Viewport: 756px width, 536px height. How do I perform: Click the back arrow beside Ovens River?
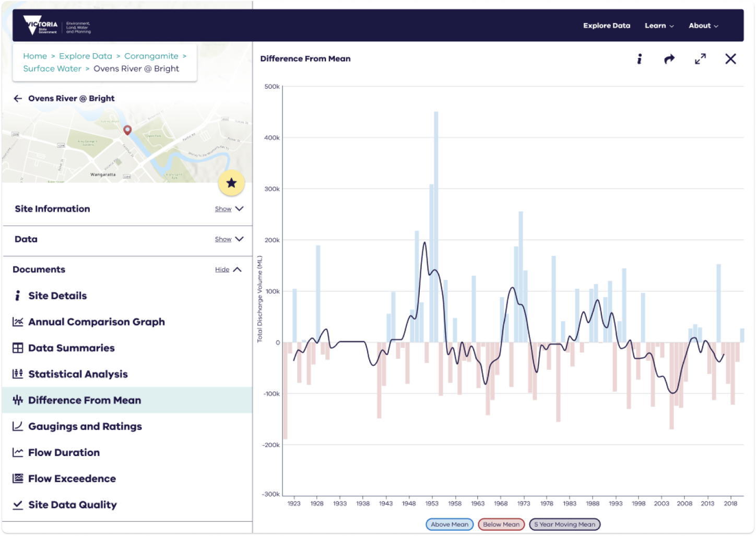(18, 98)
